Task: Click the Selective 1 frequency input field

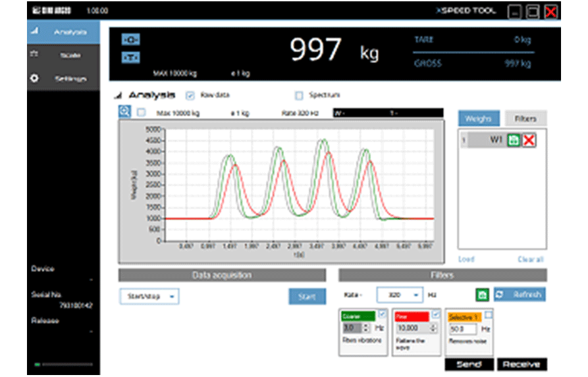Action: [x=462, y=328]
